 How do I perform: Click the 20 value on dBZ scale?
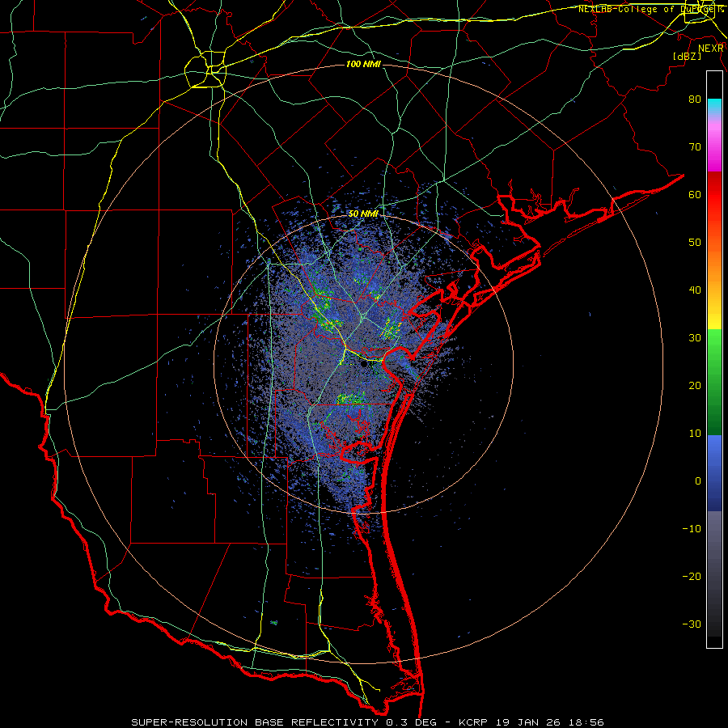pyautogui.click(x=695, y=386)
